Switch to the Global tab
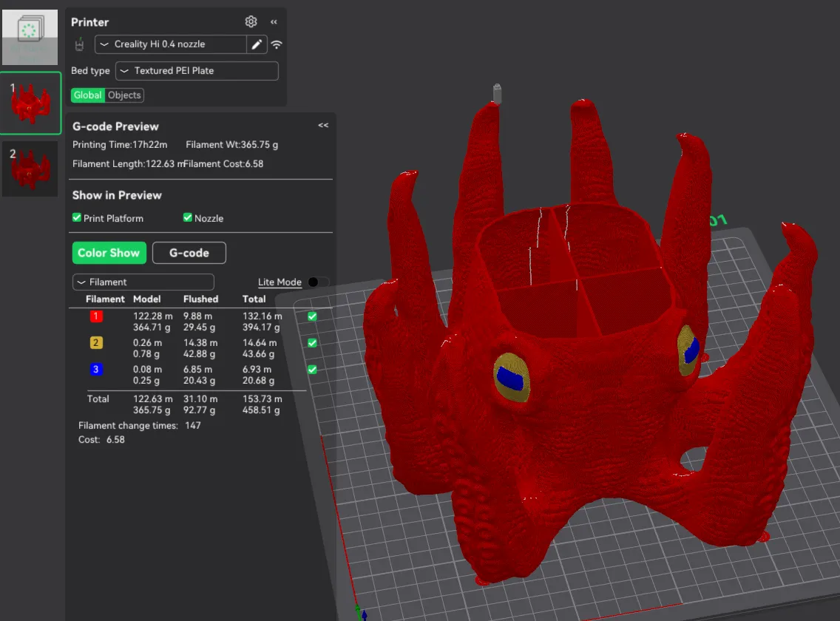The image size is (840, 621). click(x=88, y=95)
